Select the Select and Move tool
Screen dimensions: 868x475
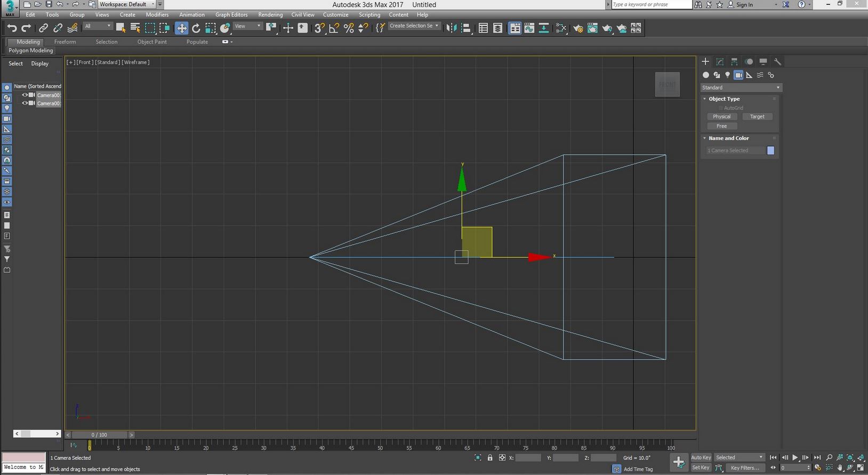pyautogui.click(x=182, y=28)
